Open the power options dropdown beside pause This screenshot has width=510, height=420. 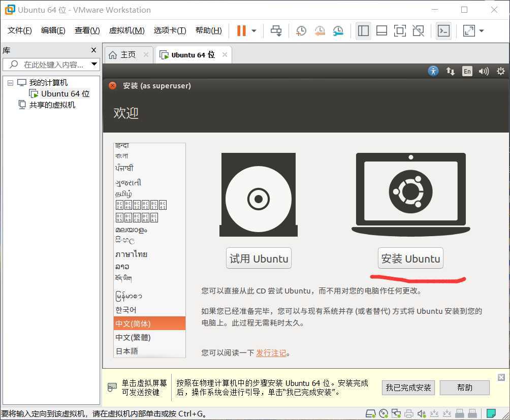coord(254,31)
